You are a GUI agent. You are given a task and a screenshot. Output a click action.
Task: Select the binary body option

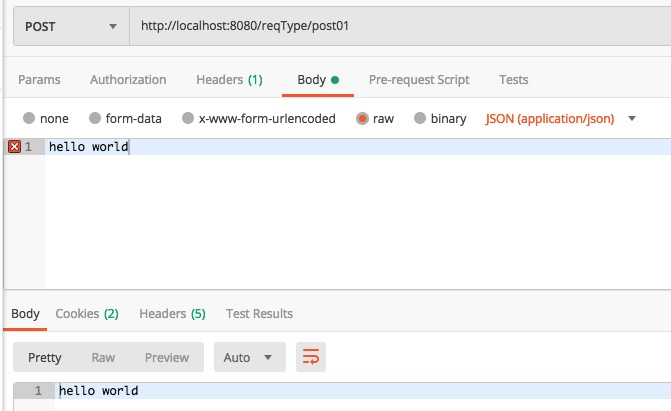[x=420, y=118]
